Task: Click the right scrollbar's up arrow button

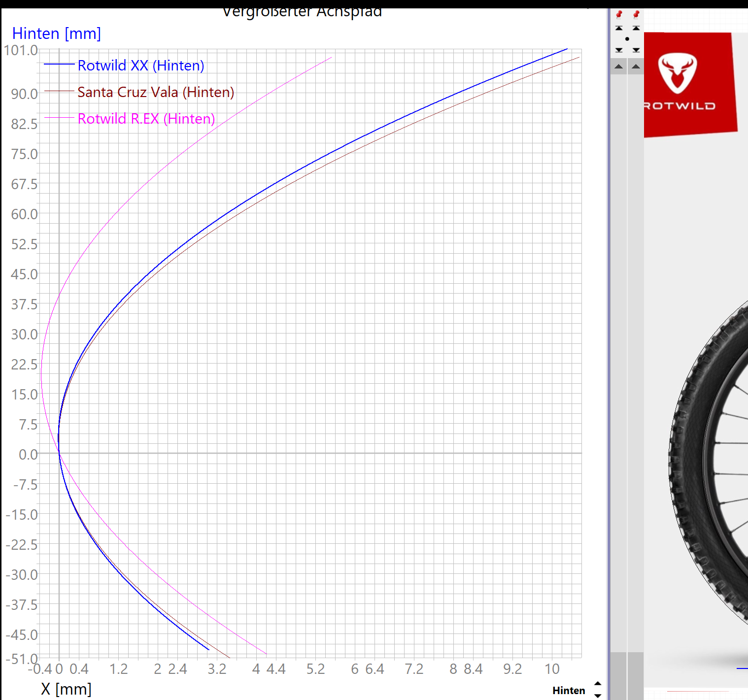Action: [x=636, y=67]
